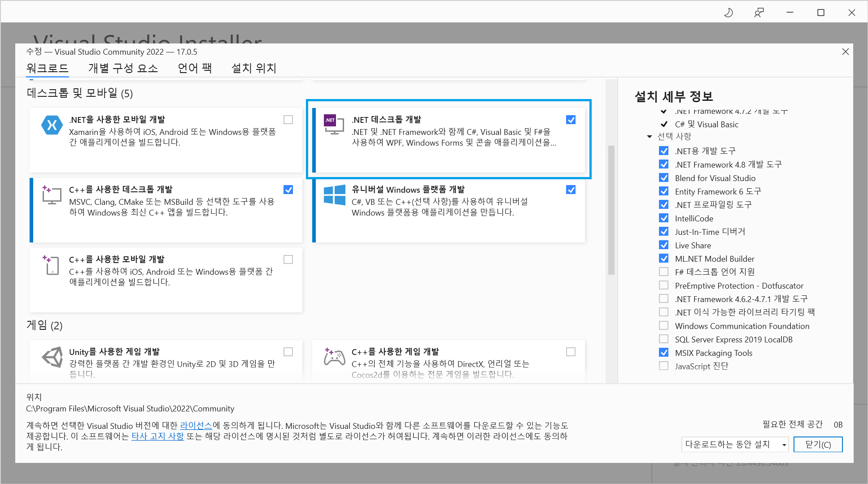Screen dimensions: 868x484
Task: Click the Unity game development icon
Action: tap(52, 358)
